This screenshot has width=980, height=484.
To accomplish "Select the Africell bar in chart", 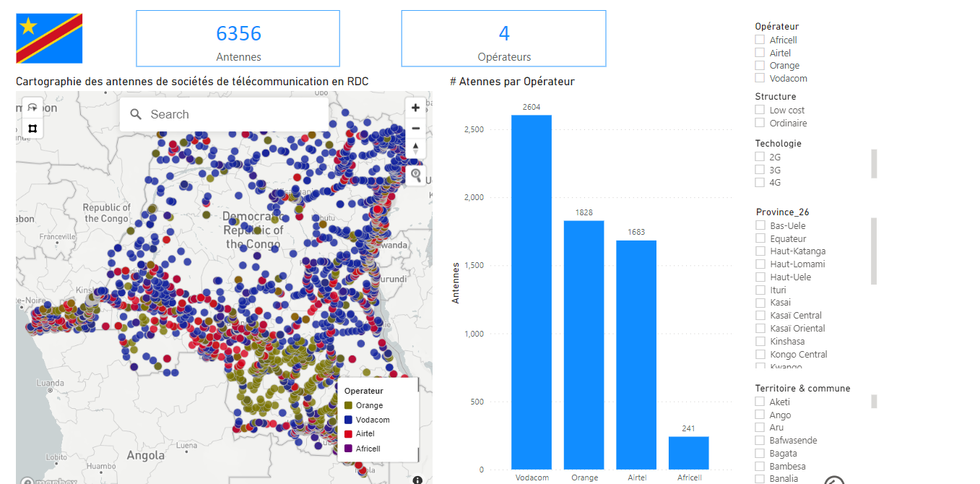I will pos(688,453).
